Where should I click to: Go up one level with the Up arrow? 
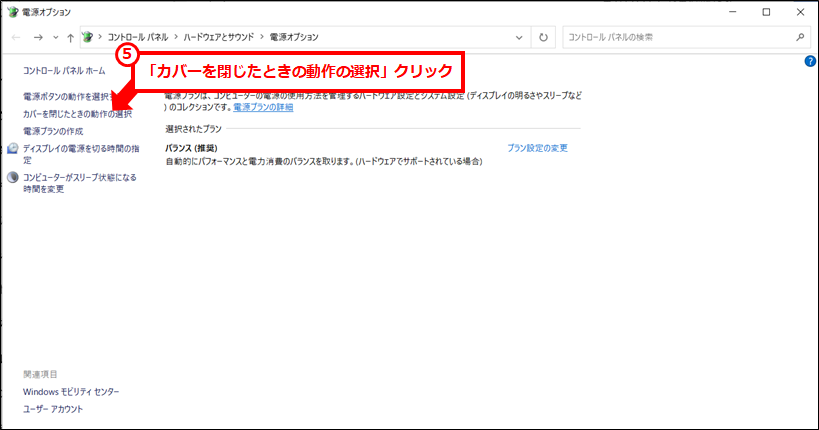71,38
